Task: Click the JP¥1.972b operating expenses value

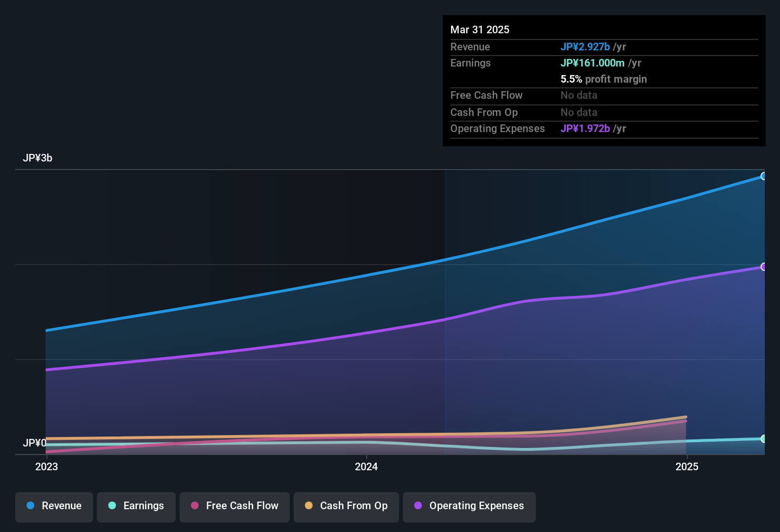Action: pos(585,128)
